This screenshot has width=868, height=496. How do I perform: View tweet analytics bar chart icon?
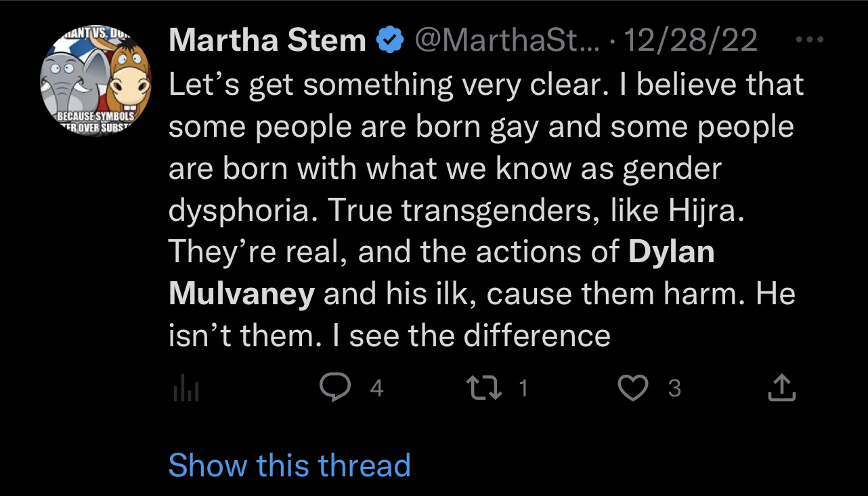tap(186, 389)
